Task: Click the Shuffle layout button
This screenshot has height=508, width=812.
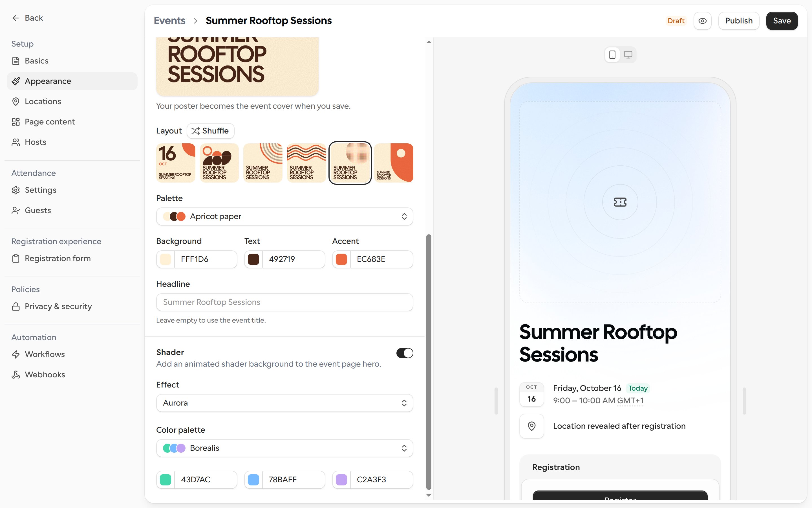Action: pyautogui.click(x=210, y=131)
